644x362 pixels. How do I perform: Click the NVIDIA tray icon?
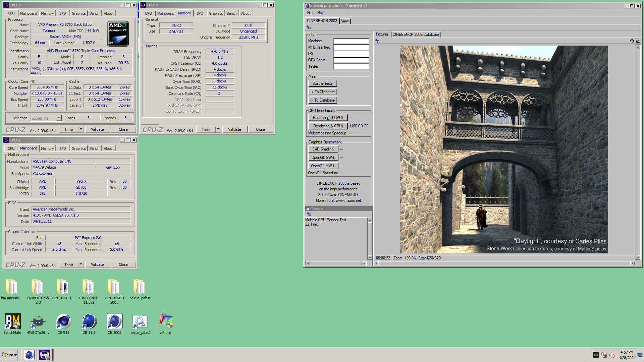(x=596, y=355)
